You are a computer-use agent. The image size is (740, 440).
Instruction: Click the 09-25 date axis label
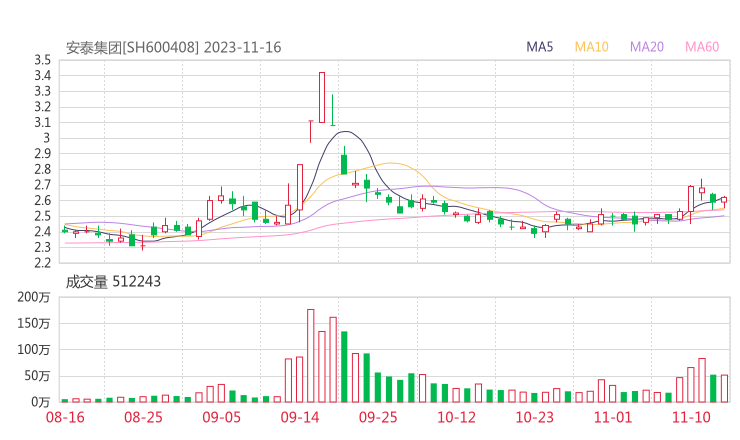click(378, 418)
